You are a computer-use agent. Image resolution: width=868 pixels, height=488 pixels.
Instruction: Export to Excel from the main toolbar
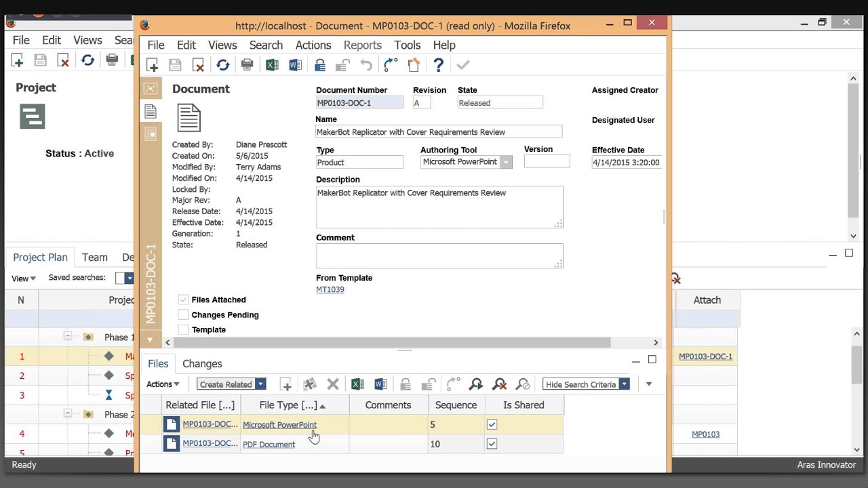pos(272,65)
